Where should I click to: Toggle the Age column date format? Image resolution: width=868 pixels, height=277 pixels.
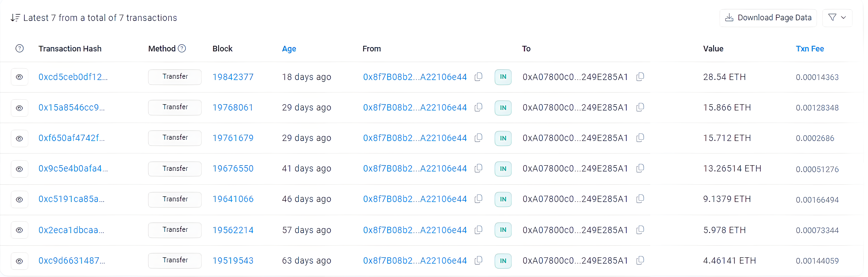(289, 49)
